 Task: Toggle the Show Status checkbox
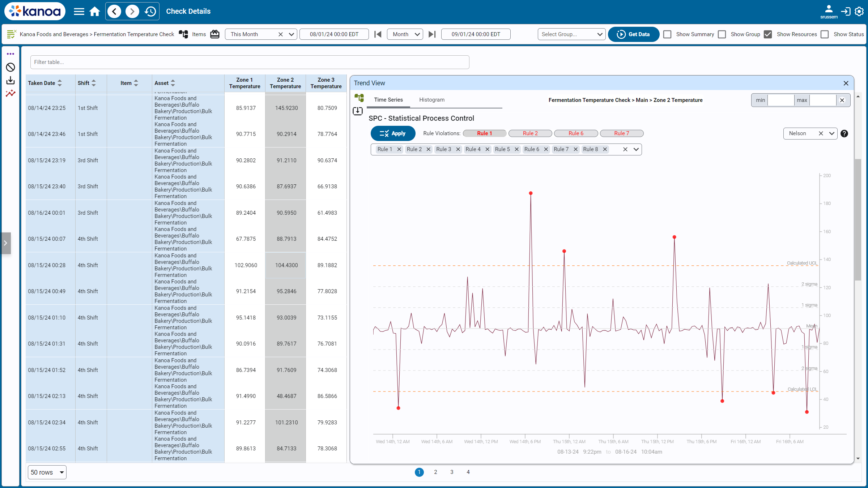click(x=825, y=34)
